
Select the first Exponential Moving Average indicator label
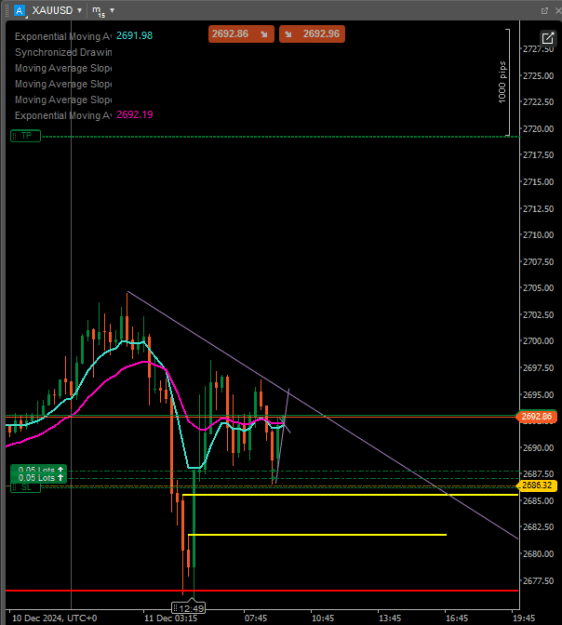[x=63, y=36]
